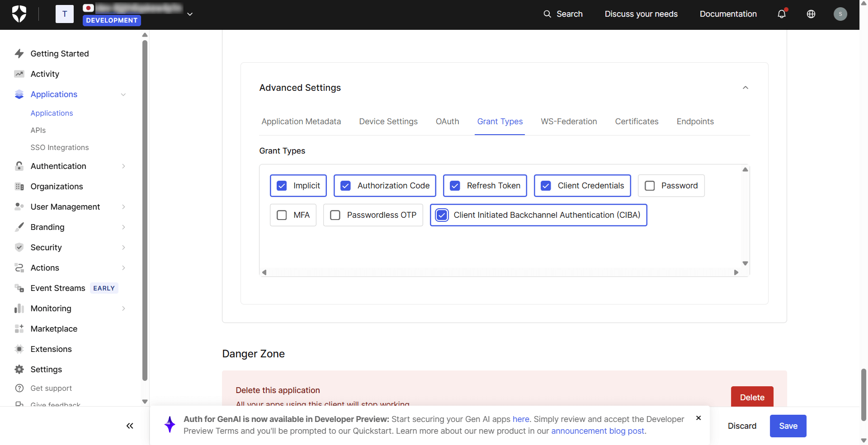Switch to the Endpoints tab
The image size is (868, 445).
point(695,122)
